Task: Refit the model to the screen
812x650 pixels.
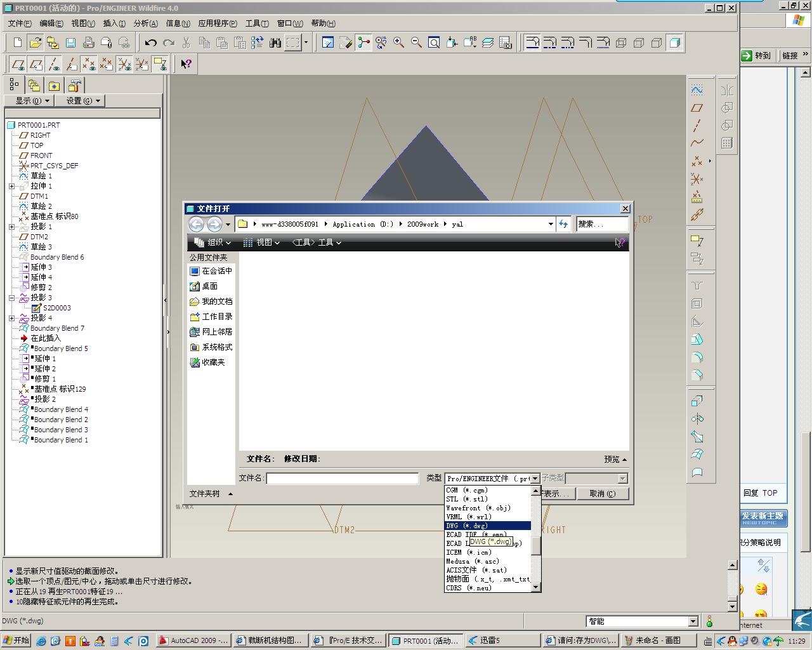Action: click(435, 43)
